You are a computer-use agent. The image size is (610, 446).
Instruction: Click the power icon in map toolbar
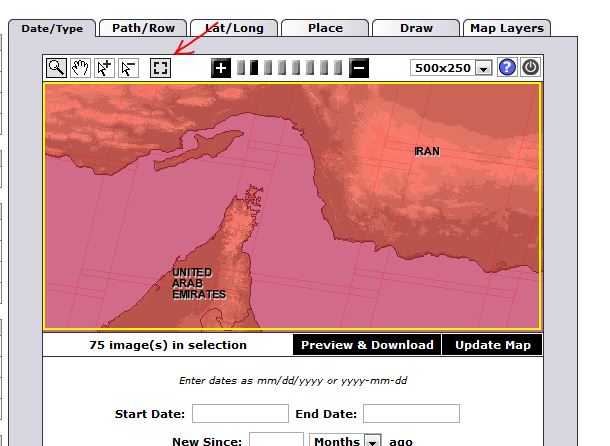(x=530, y=68)
